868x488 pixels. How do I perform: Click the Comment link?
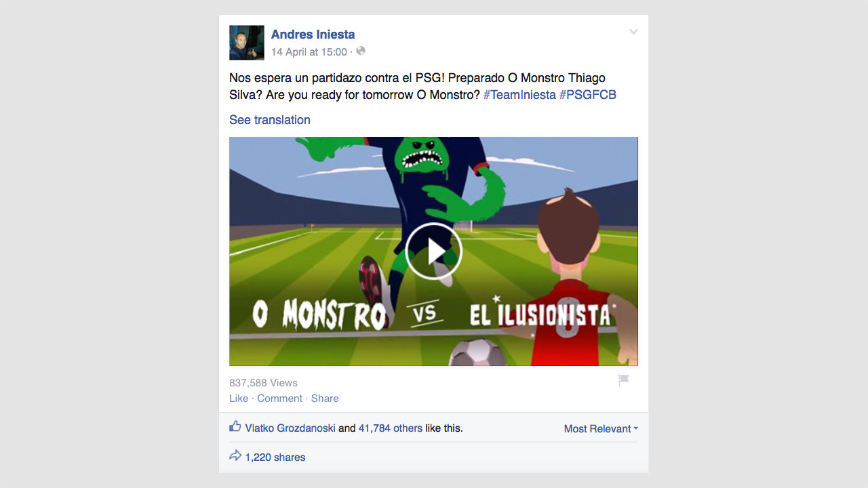[x=280, y=399]
